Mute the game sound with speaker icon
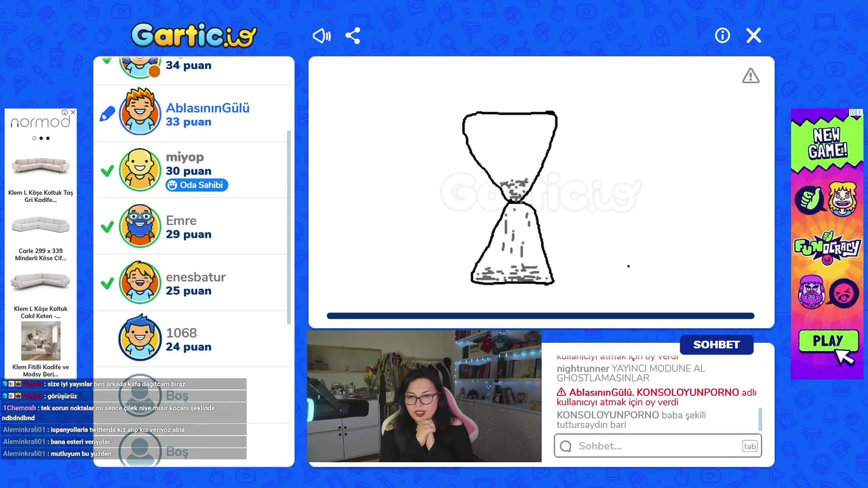 (x=321, y=36)
